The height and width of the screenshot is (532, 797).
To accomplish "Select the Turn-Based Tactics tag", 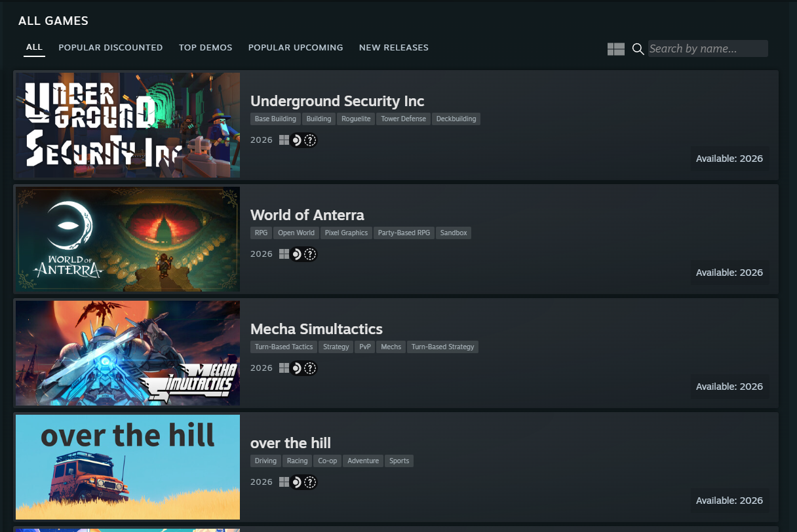I will 284,347.
